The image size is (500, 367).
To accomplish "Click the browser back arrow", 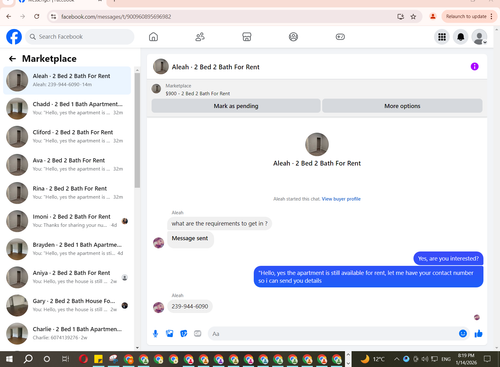I will pos(9,16).
